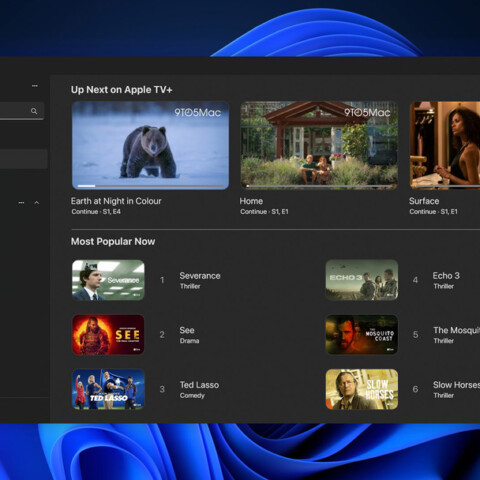Image resolution: width=480 pixels, height=480 pixels.
Task: Click 'Comedy' genre under Ted Lasso
Action: [192, 396]
